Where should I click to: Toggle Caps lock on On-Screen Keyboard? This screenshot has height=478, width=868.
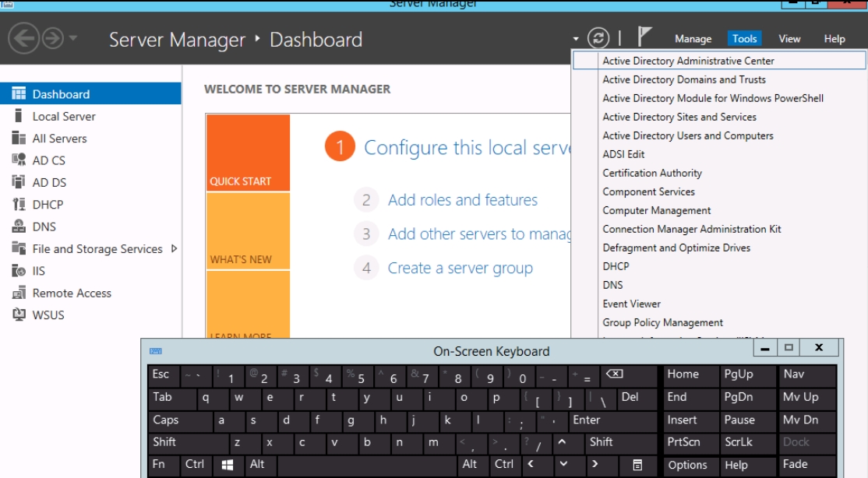180,420
